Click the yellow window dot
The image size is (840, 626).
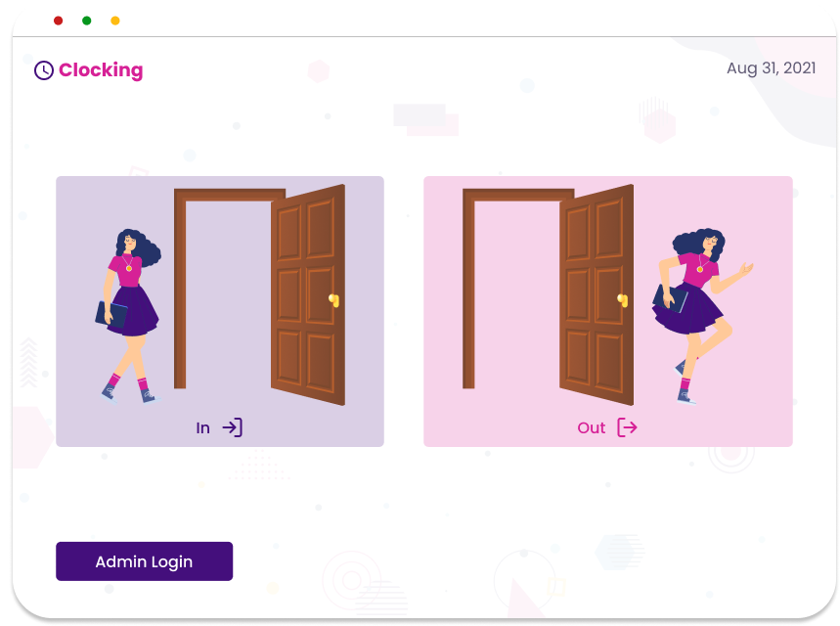[x=115, y=21]
